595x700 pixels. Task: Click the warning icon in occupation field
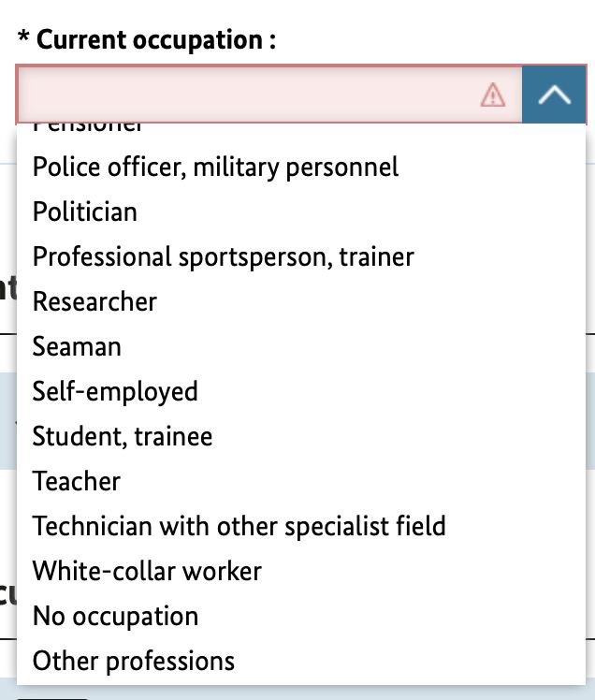pos(492,95)
